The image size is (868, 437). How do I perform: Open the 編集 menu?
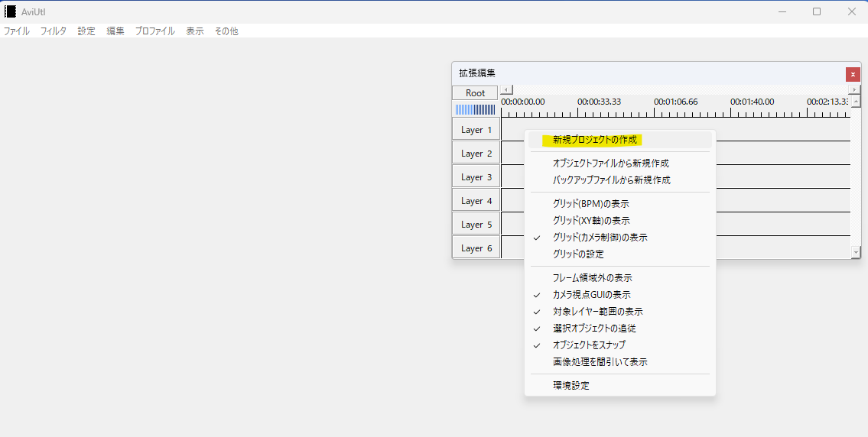coord(115,31)
